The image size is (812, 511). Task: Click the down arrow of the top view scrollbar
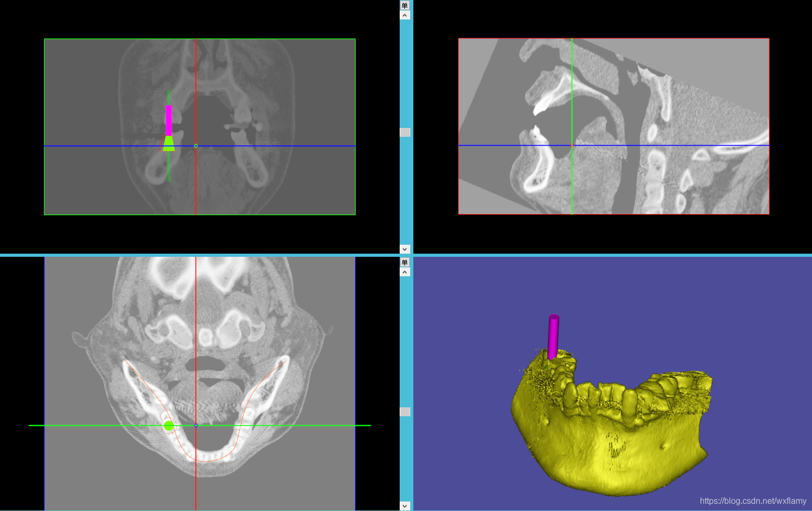tap(404, 249)
